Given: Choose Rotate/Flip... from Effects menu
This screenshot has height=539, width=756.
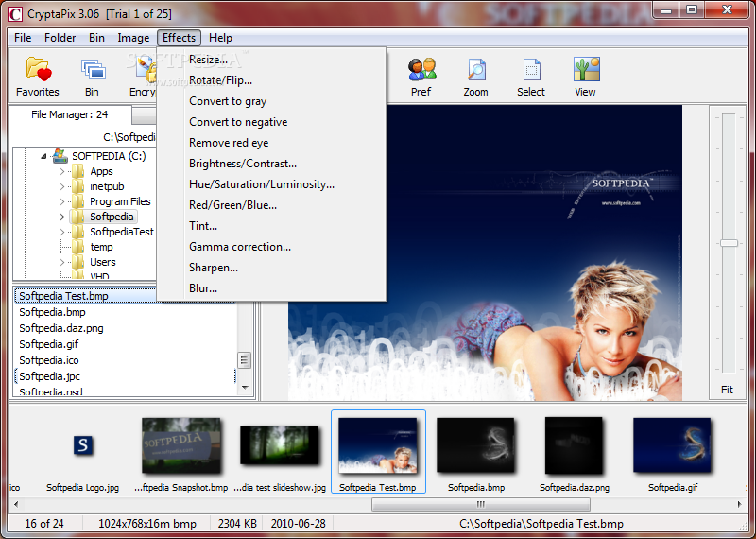Looking at the screenshot, I should [271, 80].
